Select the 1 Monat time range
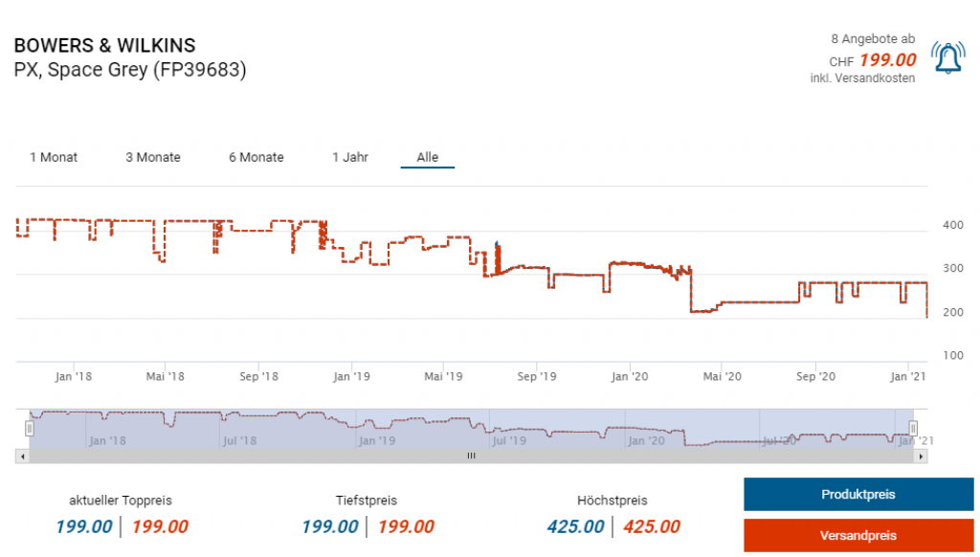The width and height of the screenshot is (980, 557). (x=54, y=157)
